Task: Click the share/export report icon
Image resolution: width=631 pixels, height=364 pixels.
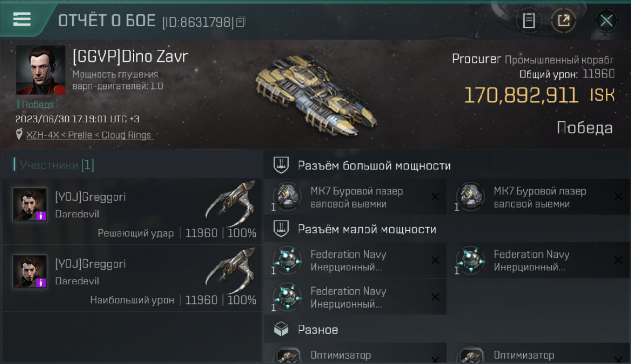Action: point(564,20)
